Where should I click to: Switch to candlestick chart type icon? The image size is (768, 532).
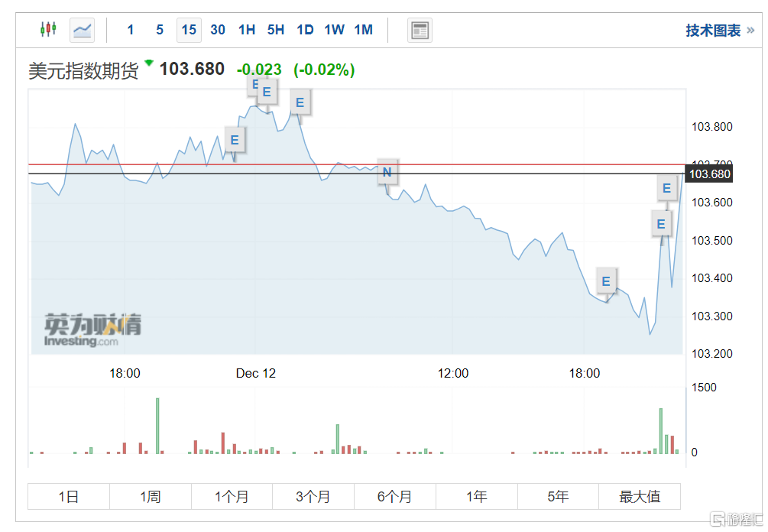[x=48, y=30]
